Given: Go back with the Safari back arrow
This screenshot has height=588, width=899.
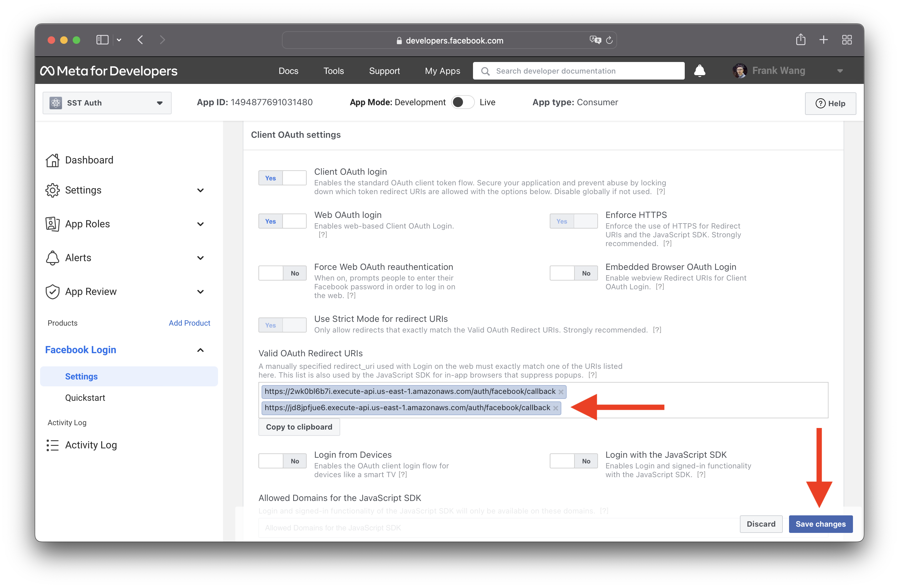Looking at the screenshot, I should click(x=141, y=40).
